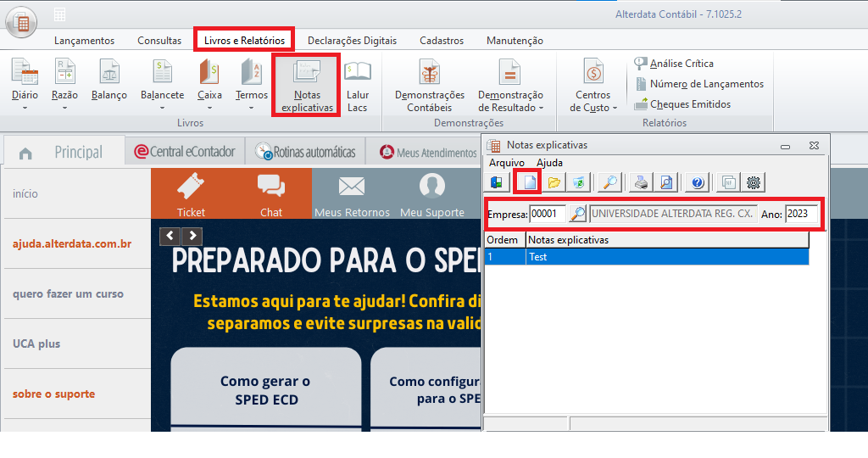Click the blue help question mark icon
The image size is (868, 458).
(698, 182)
